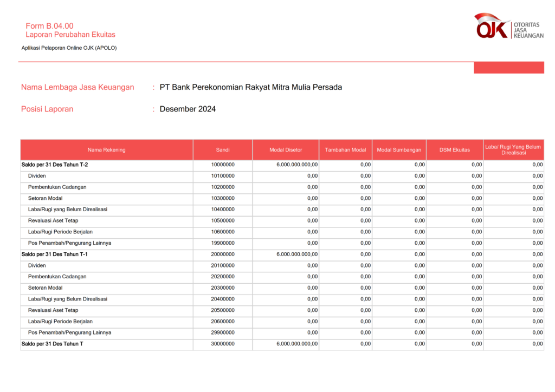Click Sandi code 10100000
The image size is (555, 392).
click(x=223, y=175)
